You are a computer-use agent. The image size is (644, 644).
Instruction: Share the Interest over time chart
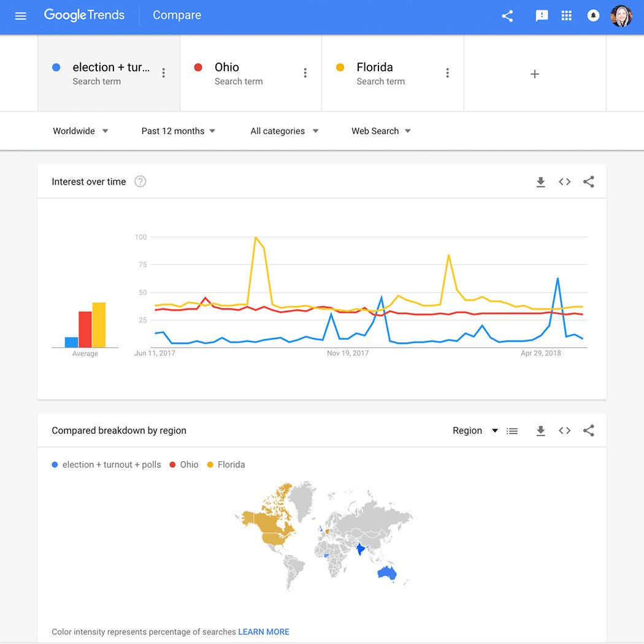click(x=589, y=182)
